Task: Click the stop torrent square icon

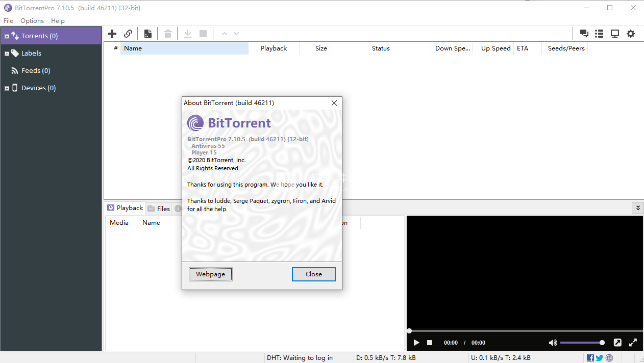Action: coord(203,34)
